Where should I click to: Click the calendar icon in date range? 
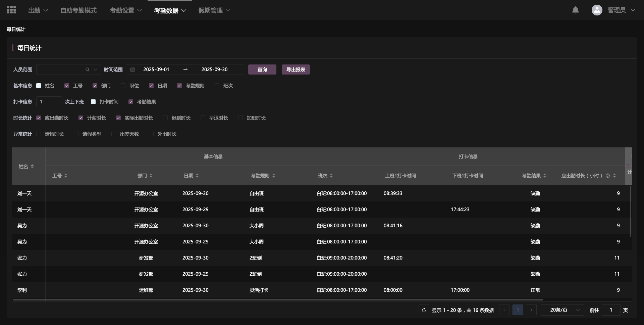pos(132,69)
